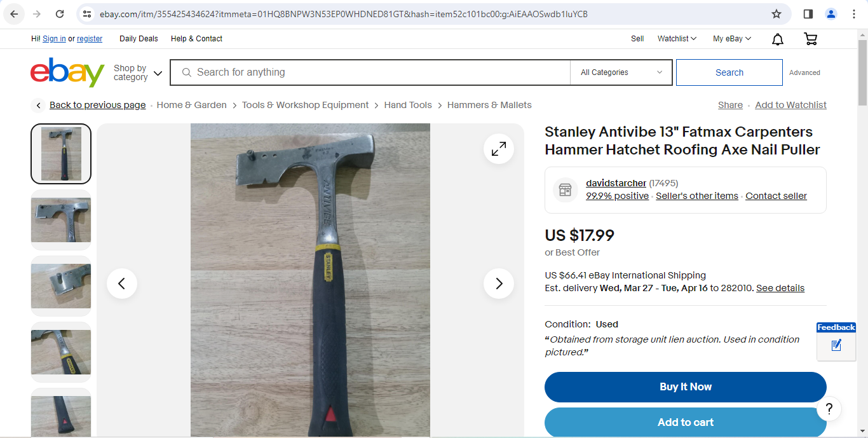Open Help & Contact
Image resolution: width=868 pixels, height=438 pixels.
pyautogui.click(x=196, y=39)
